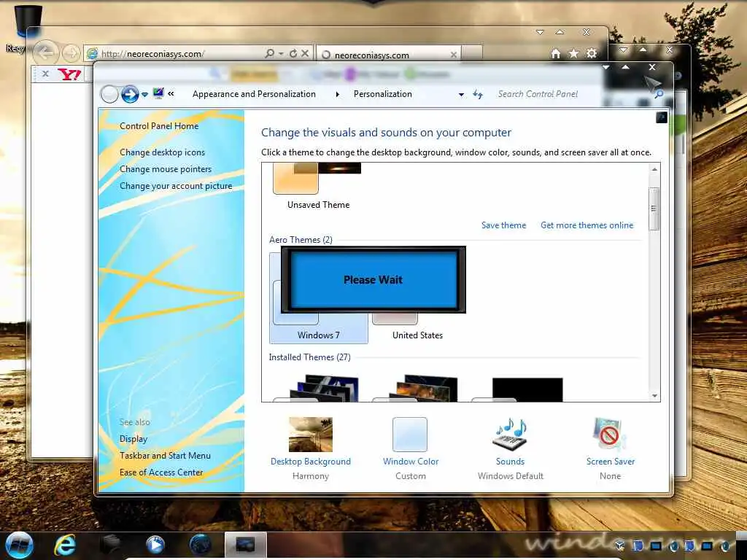Open Change desktop icons link
This screenshot has width=747, height=560.
pyautogui.click(x=162, y=152)
